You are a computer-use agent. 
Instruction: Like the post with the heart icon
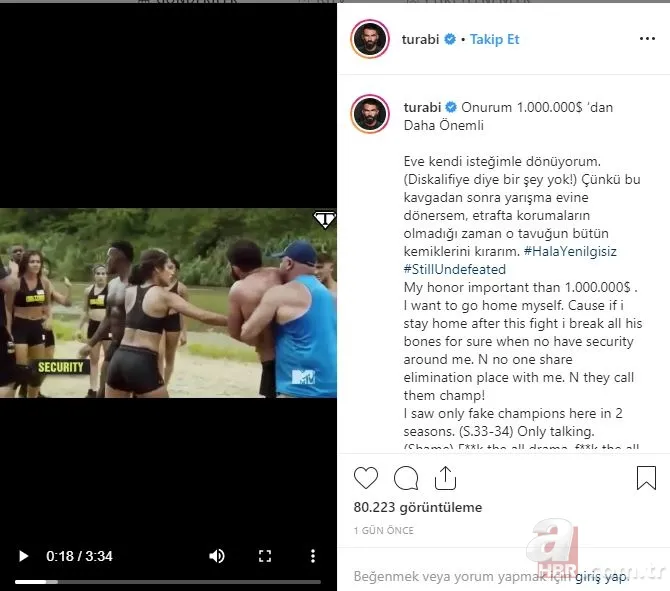click(366, 478)
